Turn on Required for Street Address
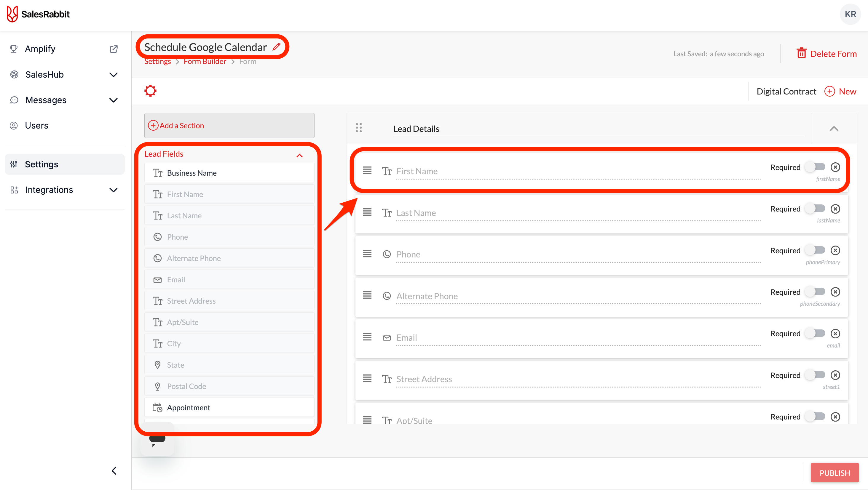Image resolution: width=868 pixels, height=490 pixels. [816, 375]
